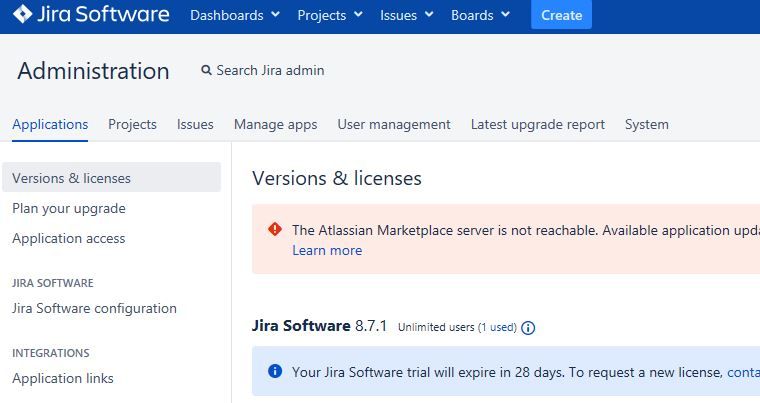Click the search magnifier icon
This screenshot has height=403, width=760.
click(206, 70)
